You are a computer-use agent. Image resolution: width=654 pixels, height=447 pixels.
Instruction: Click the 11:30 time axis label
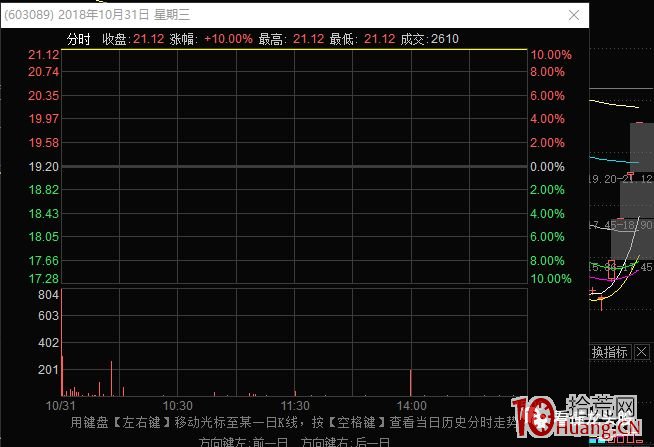click(295, 406)
